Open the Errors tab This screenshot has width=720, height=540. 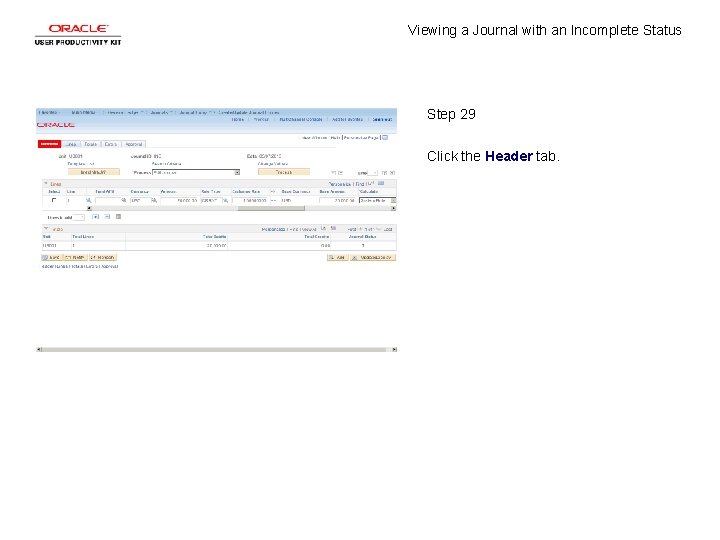[x=111, y=144]
